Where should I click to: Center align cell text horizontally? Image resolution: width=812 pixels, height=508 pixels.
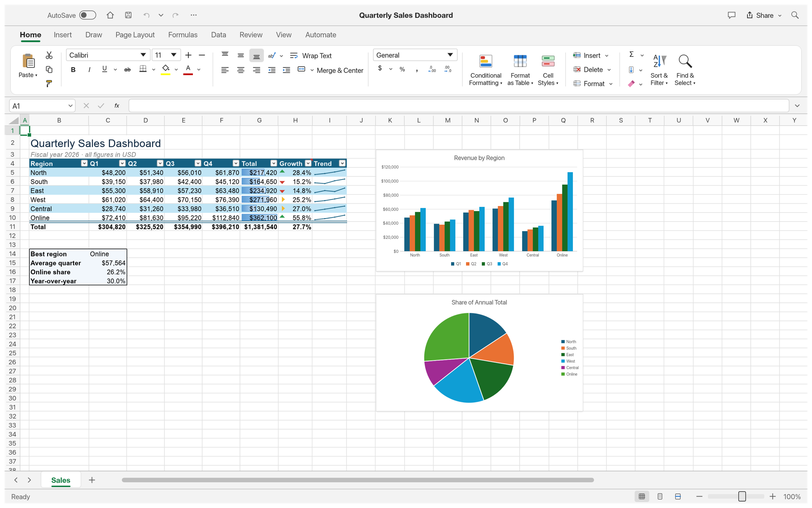(x=241, y=70)
